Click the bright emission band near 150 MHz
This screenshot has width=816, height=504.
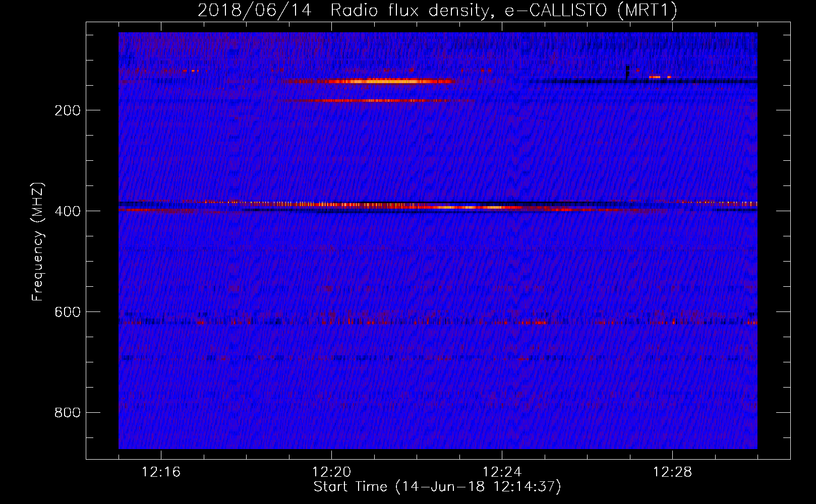366,81
